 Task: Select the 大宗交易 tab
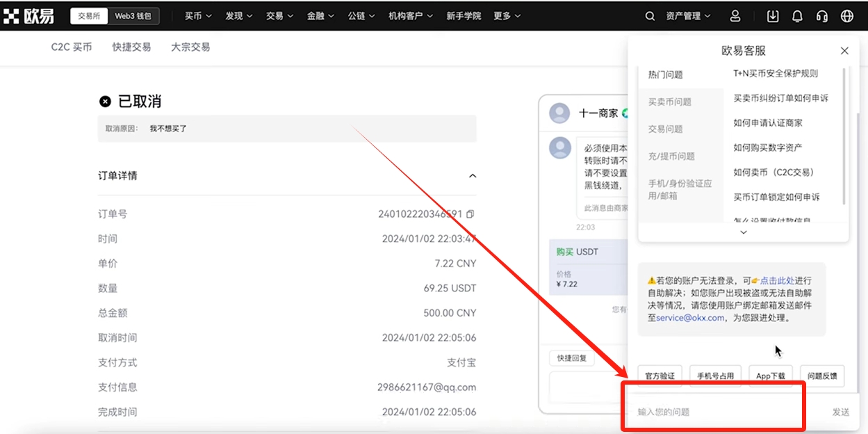(x=190, y=47)
